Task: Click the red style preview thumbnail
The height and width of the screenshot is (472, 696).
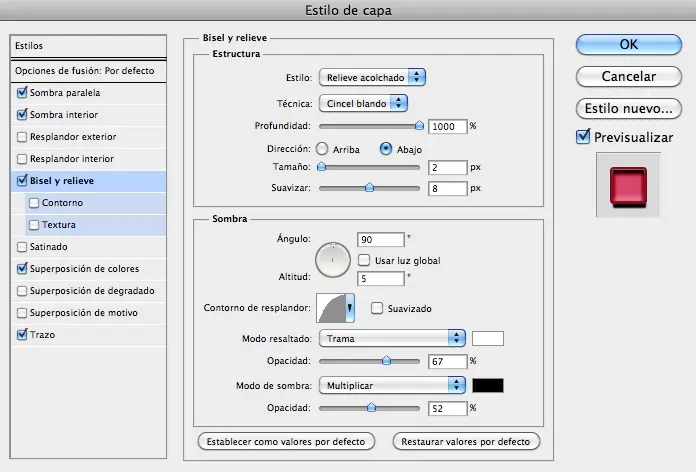Action: 628,186
